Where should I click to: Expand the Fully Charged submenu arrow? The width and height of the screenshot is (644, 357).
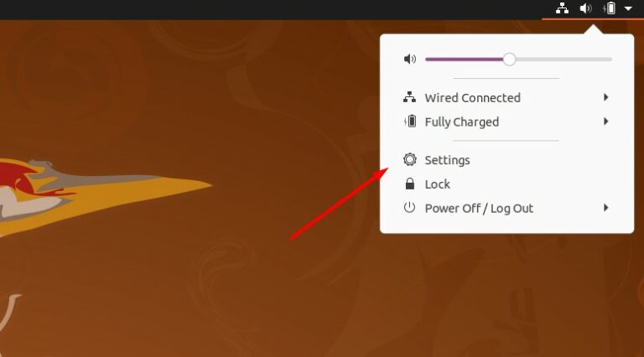coord(605,122)
